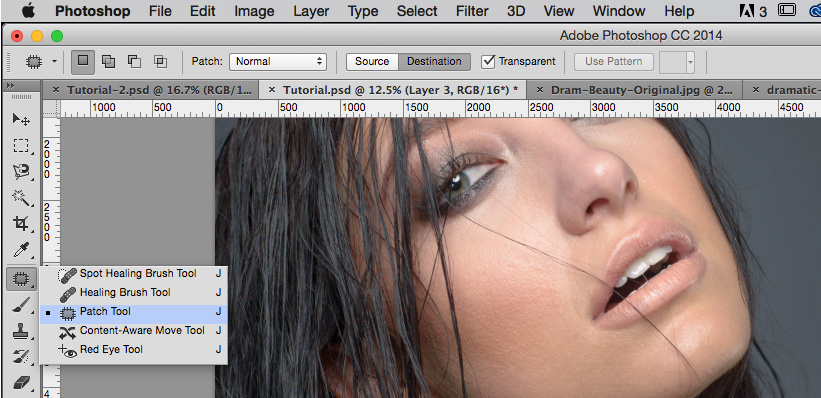Open the Patch tool preset picker
The image size is (821, 398).
(x=42, y=61)
